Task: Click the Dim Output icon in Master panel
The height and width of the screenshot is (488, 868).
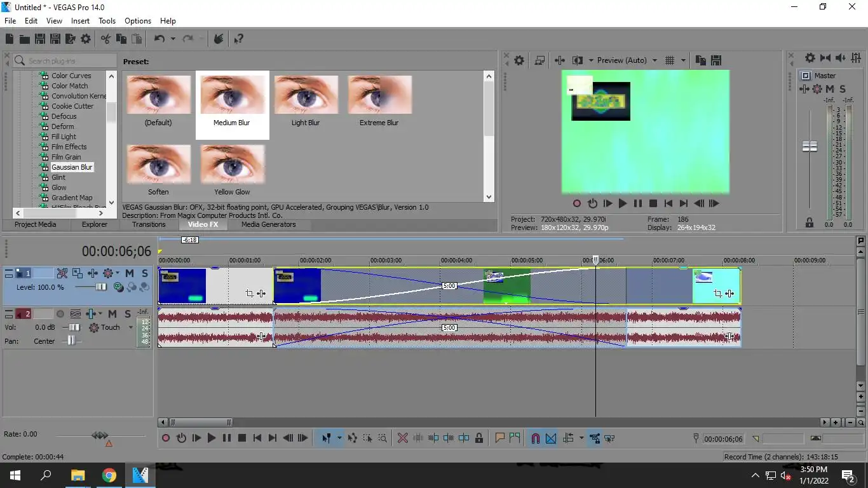Action: pyautogui.click(x=840, y=58)
